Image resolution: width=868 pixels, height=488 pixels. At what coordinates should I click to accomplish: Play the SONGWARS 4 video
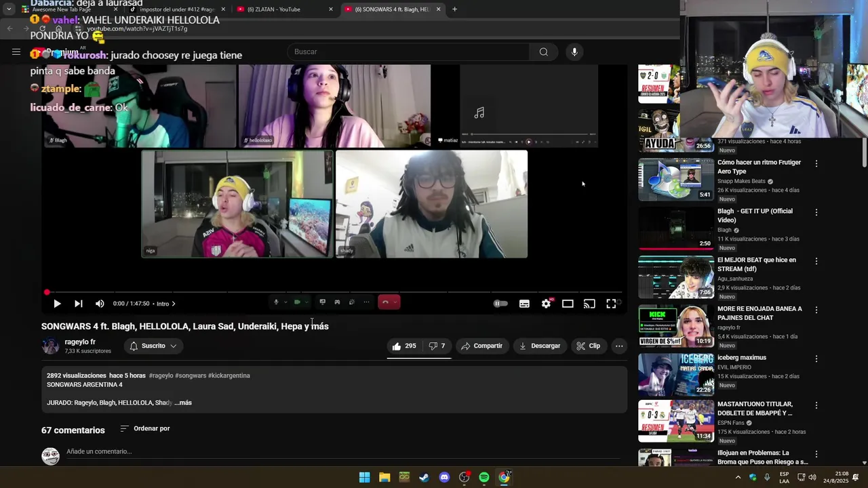click(57, 304)
